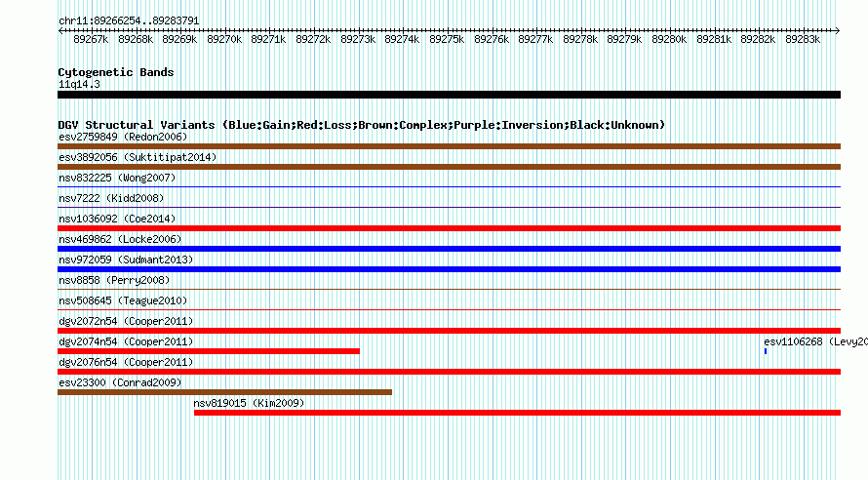
Task: Click the ruler's right arrowhead
Action: [x=838, y=30]
